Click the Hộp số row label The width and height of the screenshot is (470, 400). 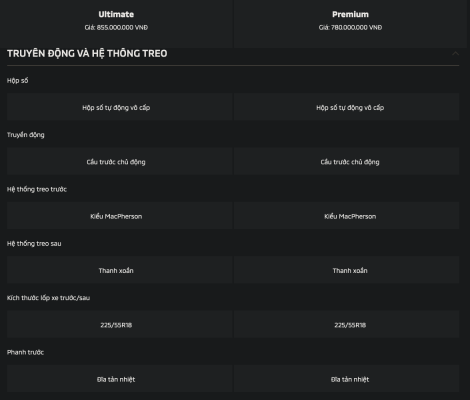(x=18, y=81)
